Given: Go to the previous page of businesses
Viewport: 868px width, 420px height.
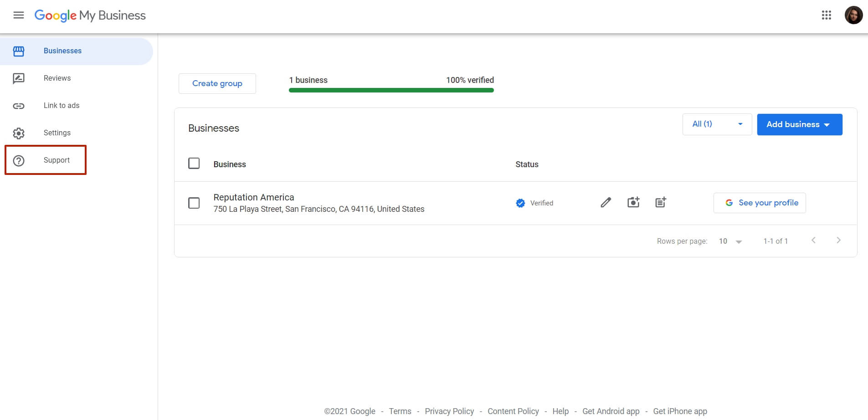Looking at the screenshot, I should pyautogui.click(x=813, y=240).
